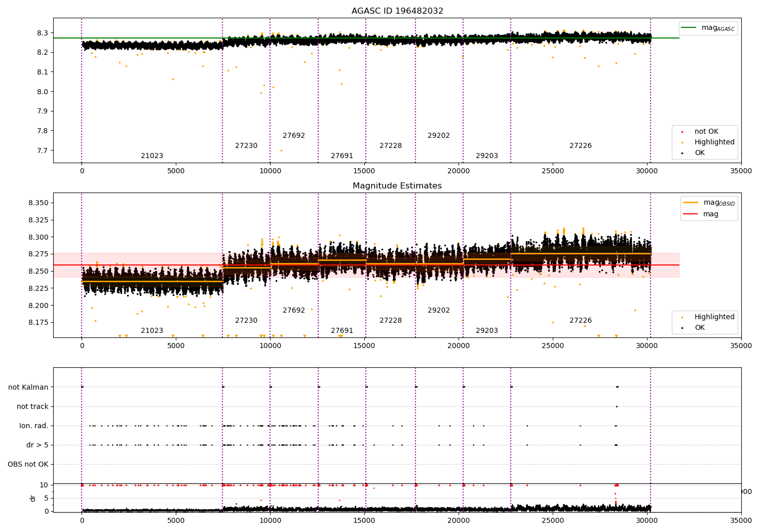Click the 7.7 y-axis tick label
Image resolution: width=760 pixels, height=532 pixels.
[x=43, y=150]
